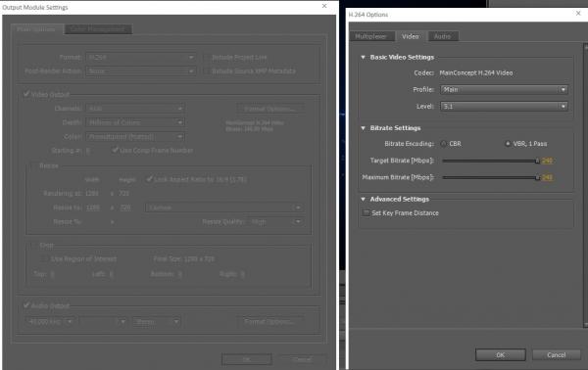Viewport: 588px width, 370px height.
Task: Click the Maximum Bitrate slider handle
Action: (x=537, y=177)
